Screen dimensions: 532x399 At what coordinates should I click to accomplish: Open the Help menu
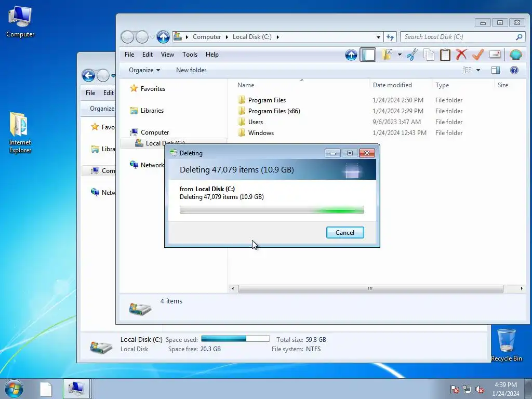coord(212,55)
